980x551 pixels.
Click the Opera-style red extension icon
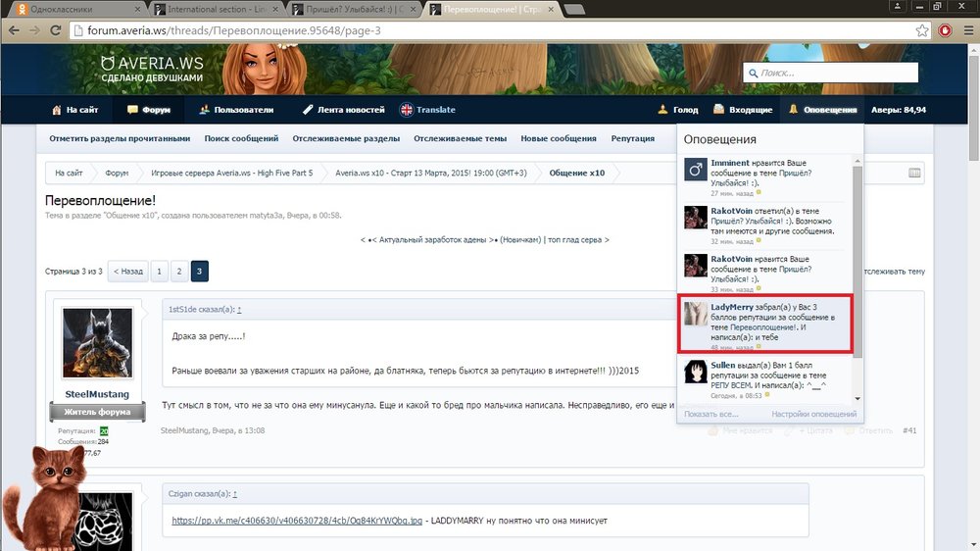pyautogui.click(x=946, y=30)
